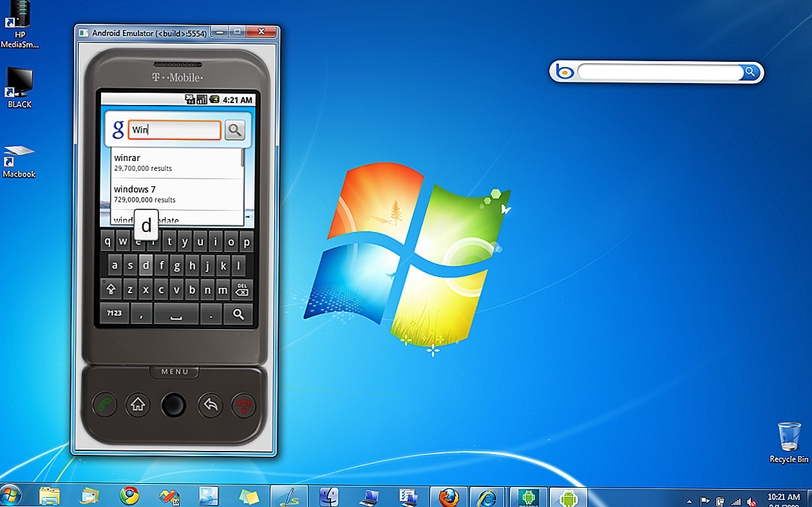The width and height of the screenshot is (812, 507).
Task: Tap the f key on the keyboard
Action: point(162,265)
